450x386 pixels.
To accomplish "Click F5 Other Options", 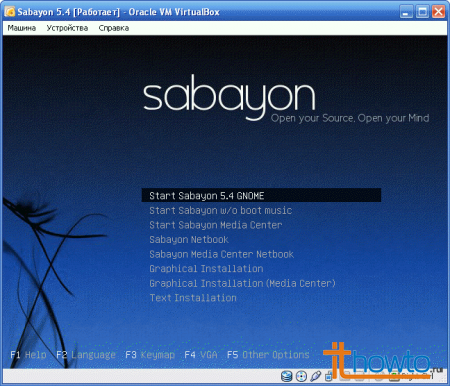I will pos(268,354).
